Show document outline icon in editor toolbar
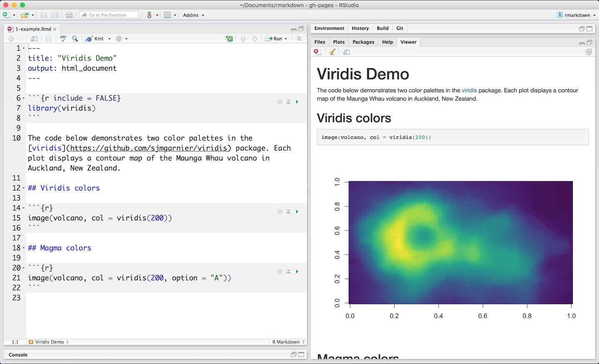Screen dimensions: 599x364 pyautogui.click(x=299, y=39)
